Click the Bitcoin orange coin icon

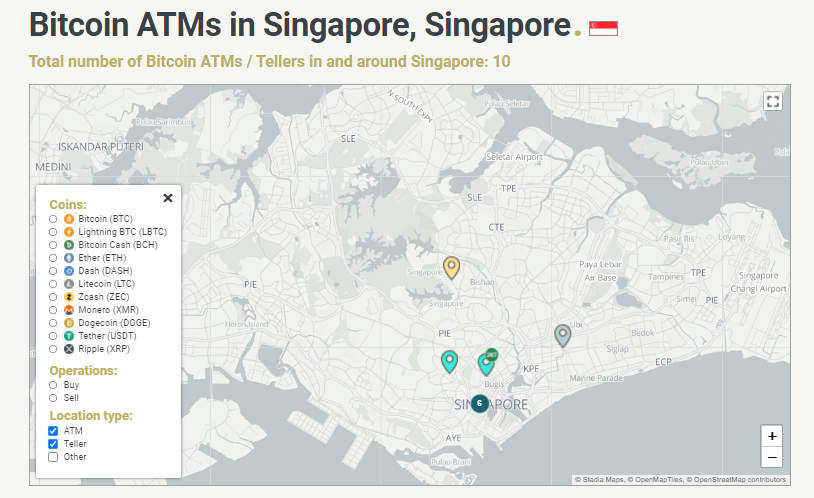[x=69, y=219]
